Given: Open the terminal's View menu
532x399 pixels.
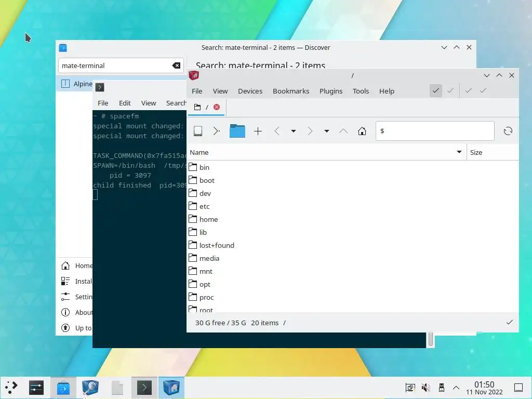Looking at the screenshot, I should click(x=148, y=103).
